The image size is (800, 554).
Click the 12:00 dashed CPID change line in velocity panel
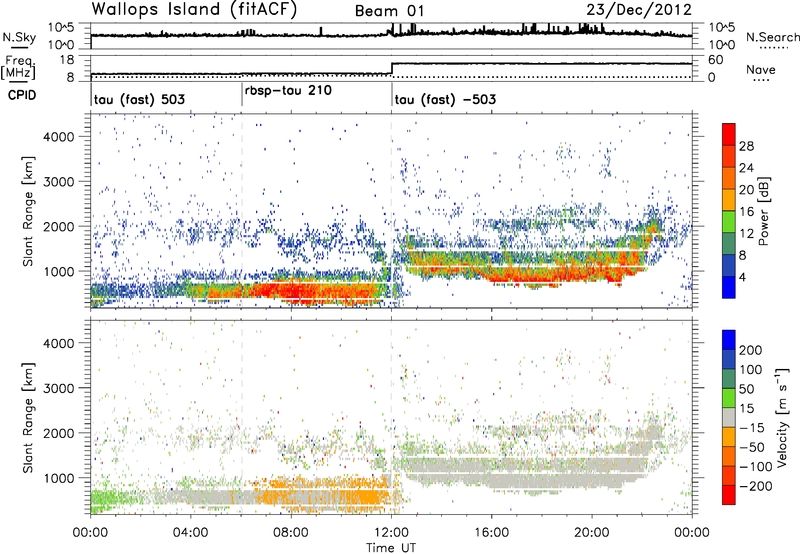click(x=392, y=417)
